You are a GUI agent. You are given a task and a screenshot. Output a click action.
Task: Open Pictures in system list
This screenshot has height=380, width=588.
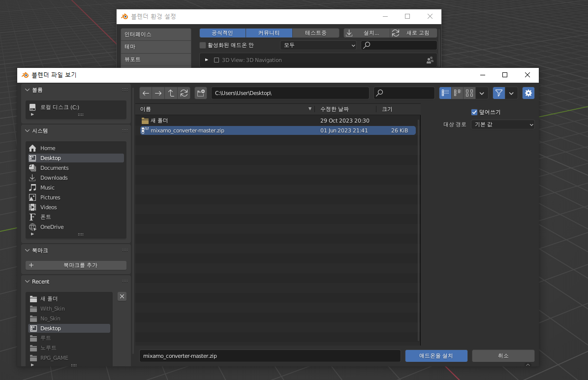[76, 197]
